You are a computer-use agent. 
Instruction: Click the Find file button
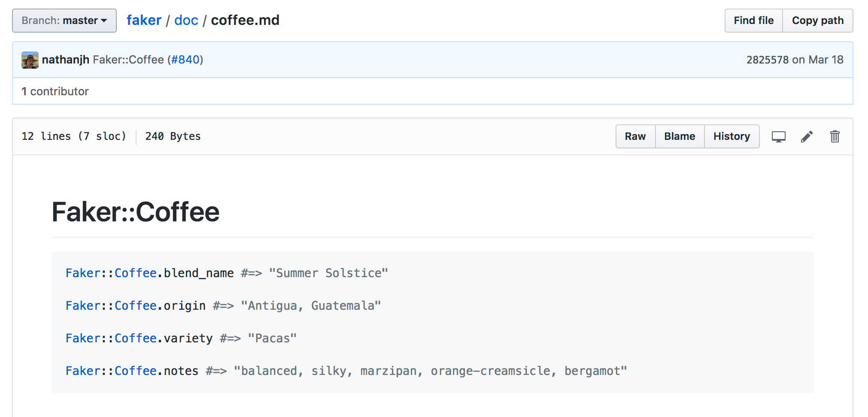point(754,21)
